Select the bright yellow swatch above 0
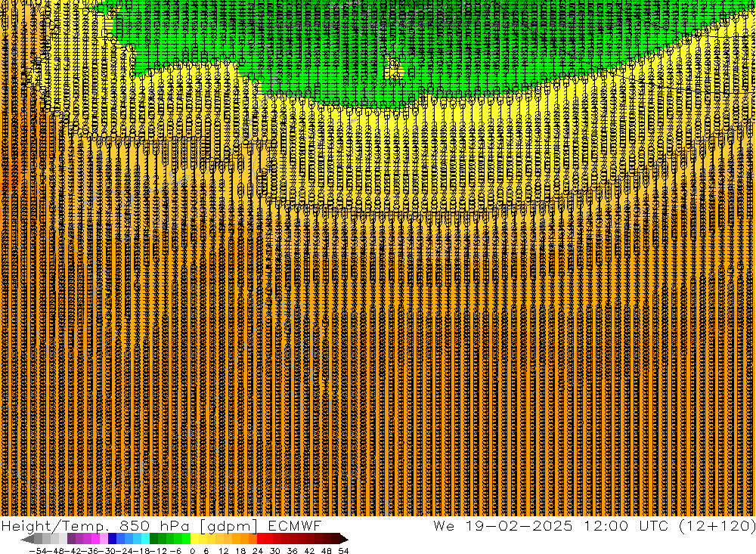The image size is (756, 554). coord(195,539)
